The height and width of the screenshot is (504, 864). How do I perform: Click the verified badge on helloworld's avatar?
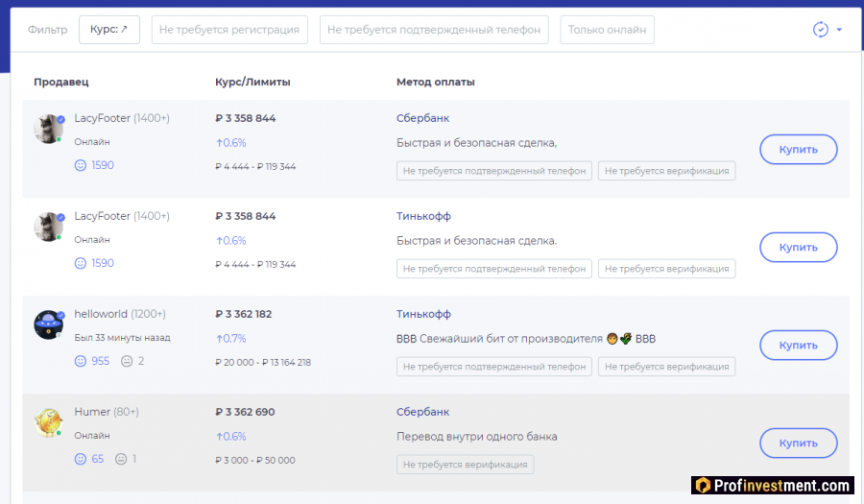[61, 315]
